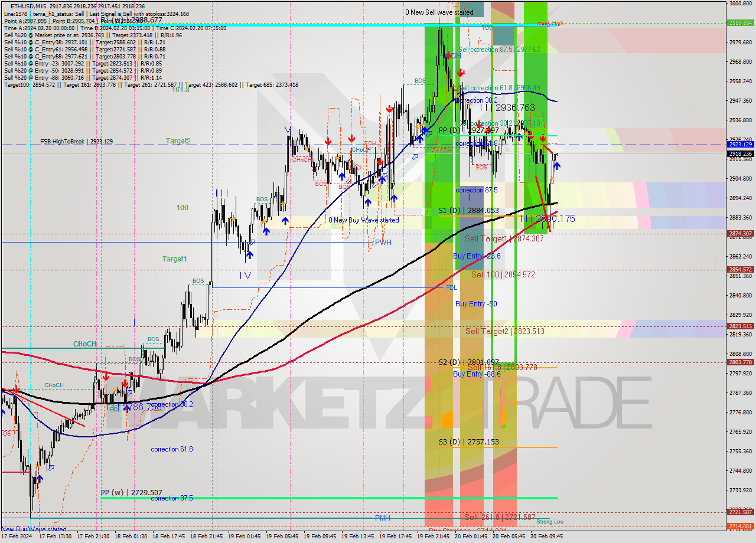Click the S2 (D) | 2801.097 support label
The image size is (756, 543).
coord(468,362)
